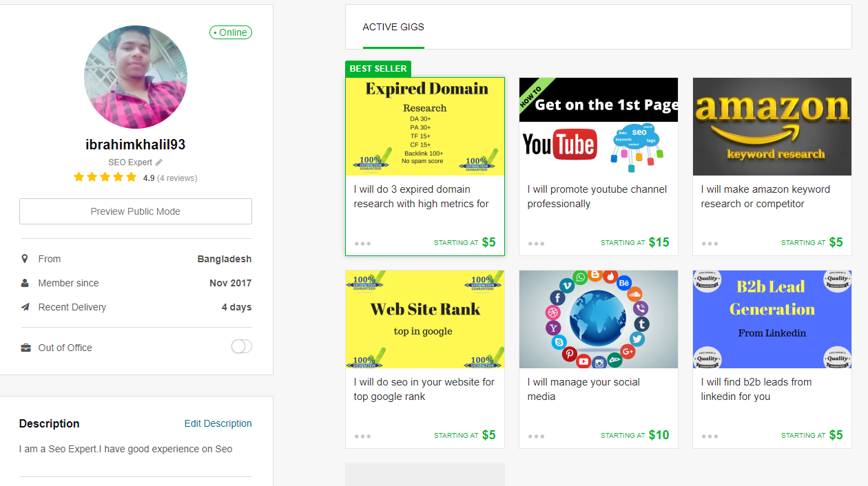Open gig title about 3 expired domain research
Image resolution: width=868 pixels, height=486 pixels.
pos(422,197)
